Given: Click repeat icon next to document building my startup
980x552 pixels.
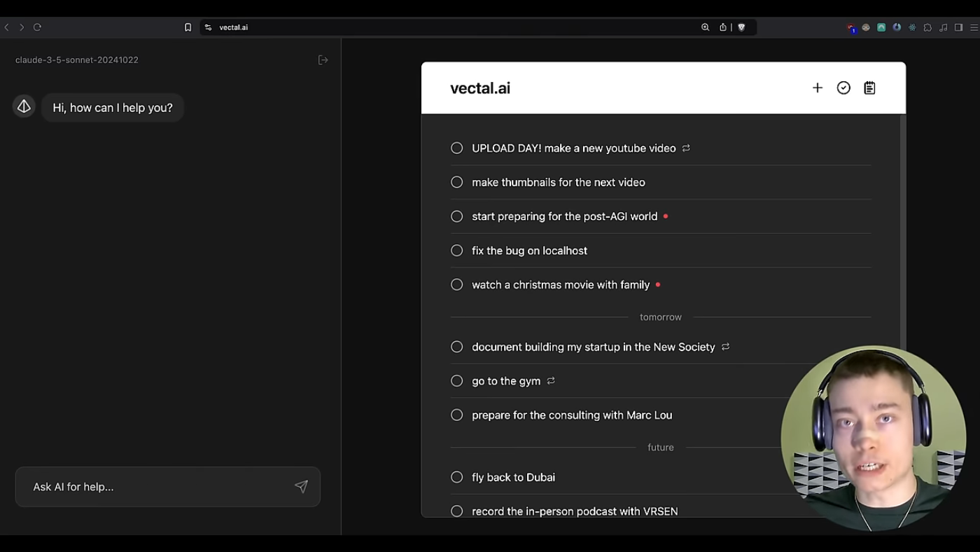Looking at the screenshot, I should 725,346.
